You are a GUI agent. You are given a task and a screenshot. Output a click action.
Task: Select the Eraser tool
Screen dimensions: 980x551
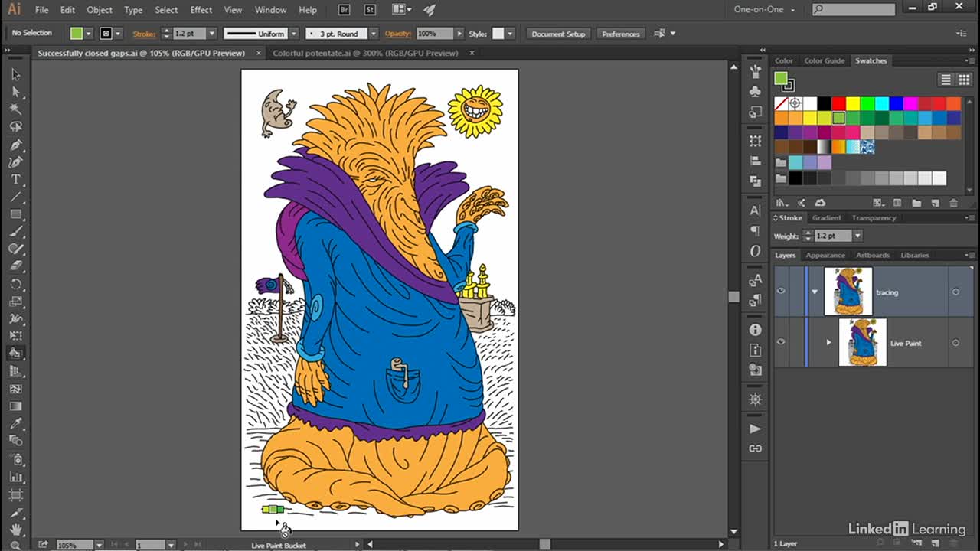15,266
